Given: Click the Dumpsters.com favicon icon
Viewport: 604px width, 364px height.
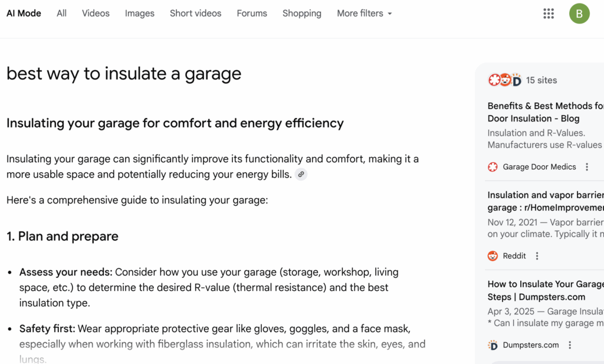Looking at the screenshot, I should tap(493, 345).
